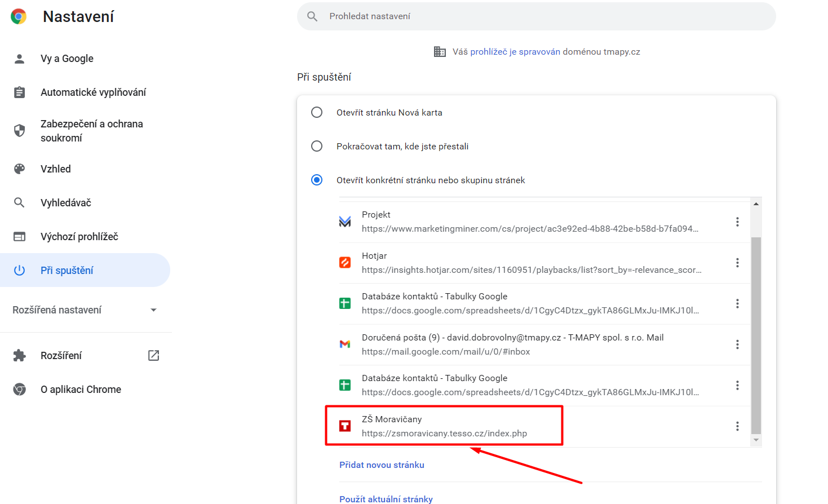Open the three-dot menu for Doručená pošta
Image resolution: width=828 pixels, height=504 pixels.
(737, 344)
